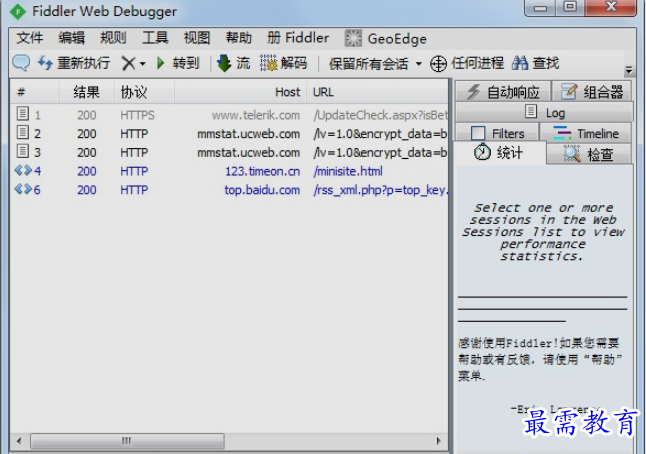Open the 文件 menu
Viewport: 646px width, 454px height.
point(30,38)
